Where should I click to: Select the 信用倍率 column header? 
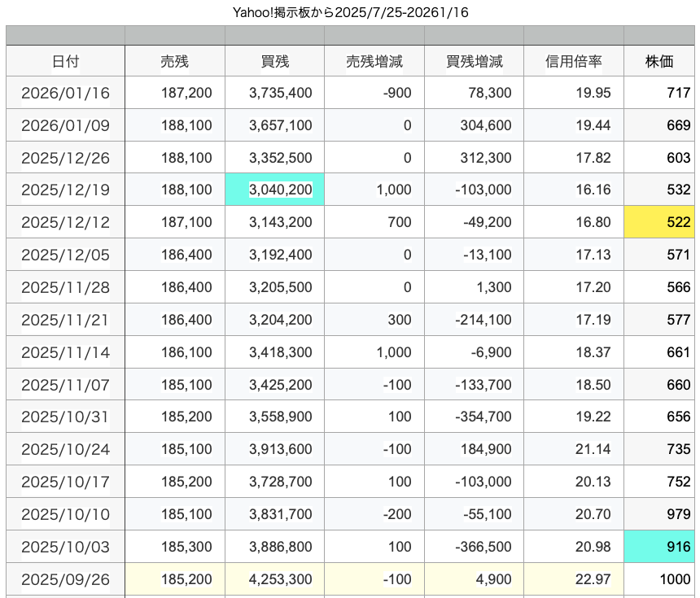(x=573, y=61)
